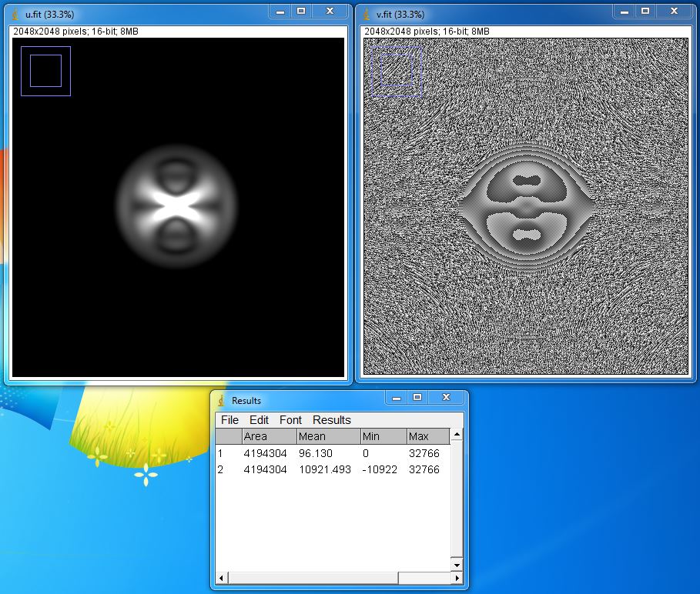Screen dimensions: 700x594
Task: Click the u.fit (33.3%) window title
Action: tap(49, 15)
